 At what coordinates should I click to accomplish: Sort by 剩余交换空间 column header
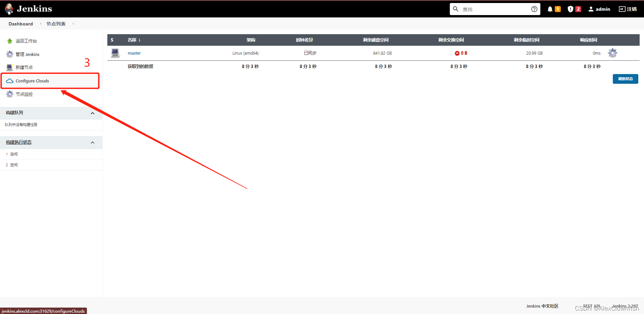[x=451, y=40]
